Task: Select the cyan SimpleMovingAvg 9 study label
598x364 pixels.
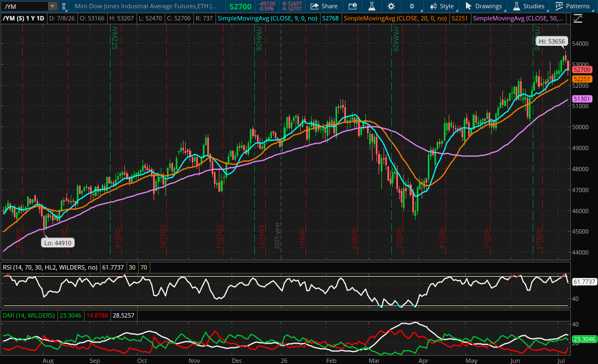Action: tap(267, 18)
